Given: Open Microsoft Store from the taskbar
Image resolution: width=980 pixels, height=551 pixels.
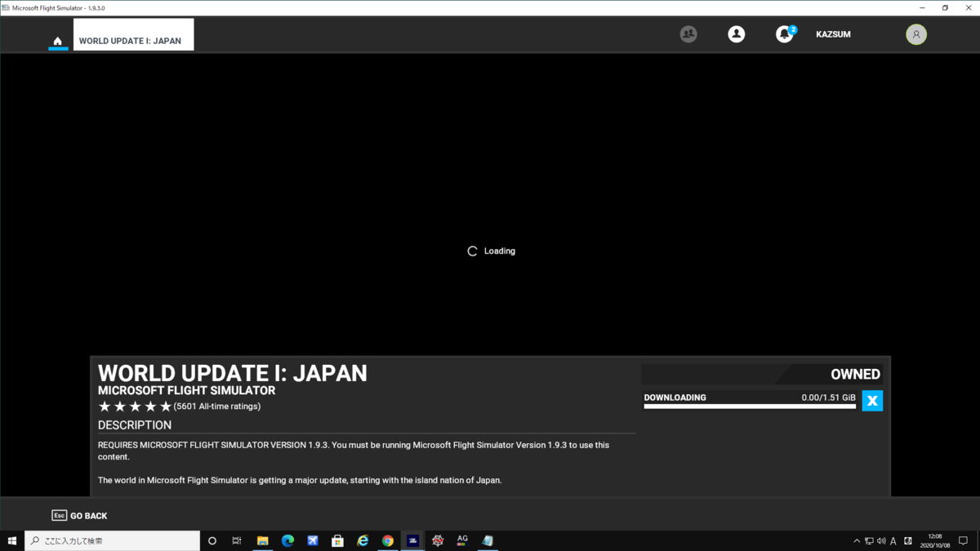Looking at the screenshot, I should click(x=337, y=540).
